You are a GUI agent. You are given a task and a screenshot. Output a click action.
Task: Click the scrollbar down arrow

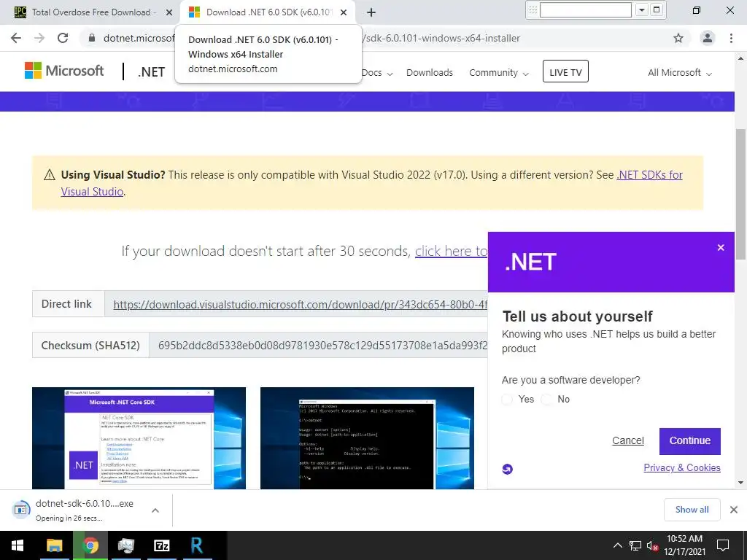click(741, 483)
